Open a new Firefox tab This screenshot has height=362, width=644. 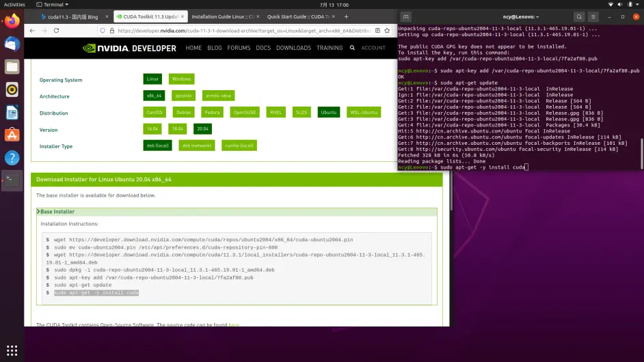coord(346,17)
